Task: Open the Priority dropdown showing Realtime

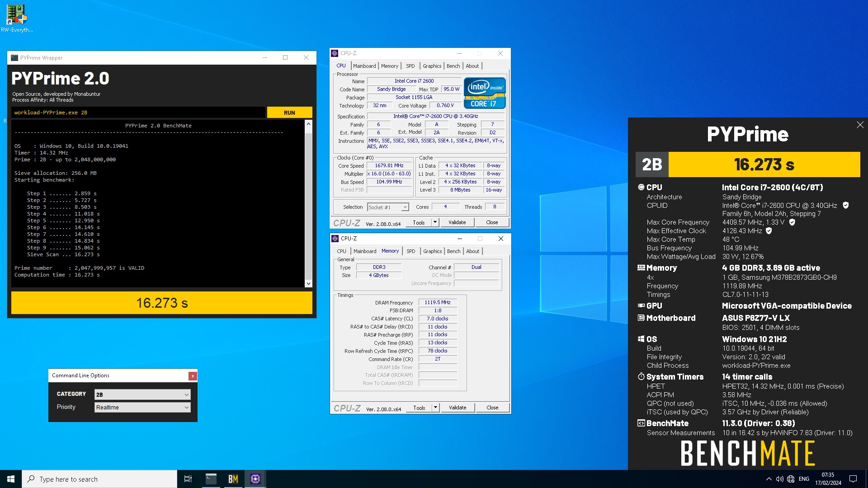Action: pos(142,407)
